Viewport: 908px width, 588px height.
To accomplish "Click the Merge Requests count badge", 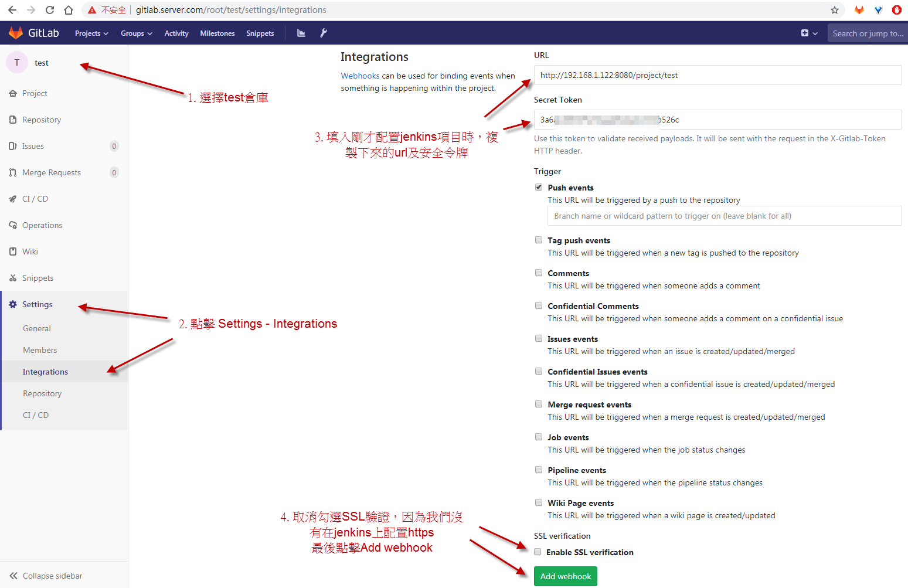I will tap(114, 172).
